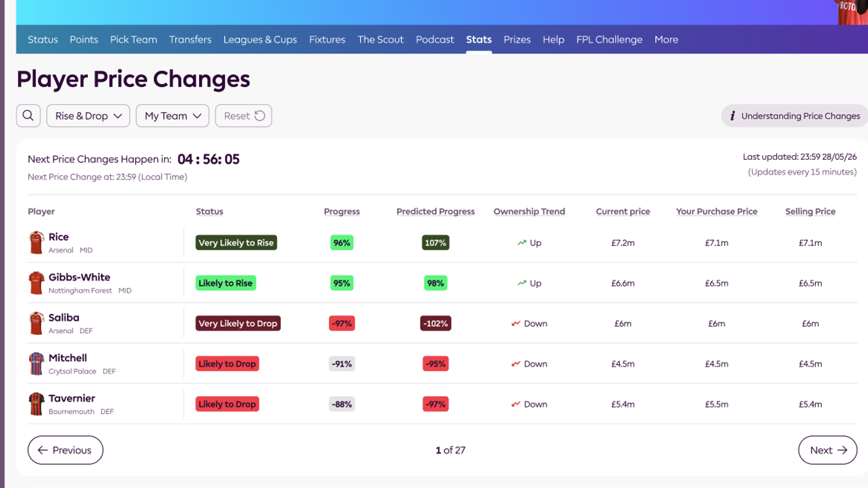Click the downward trend icon in Saliba row

[x=516, y=324]
